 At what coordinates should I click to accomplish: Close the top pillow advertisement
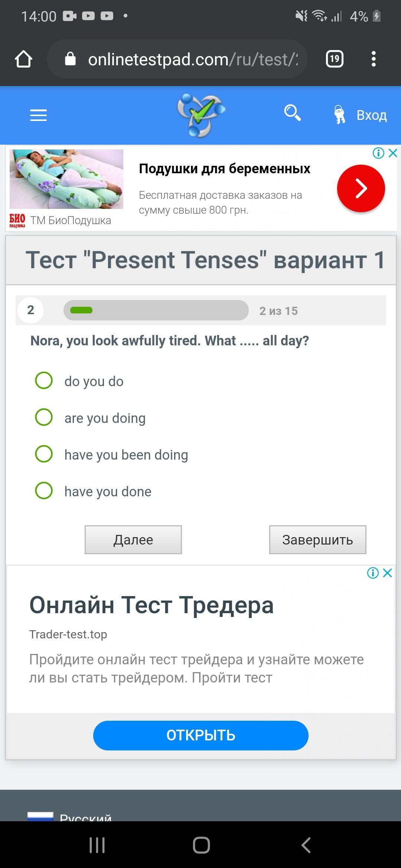point(392,153)
